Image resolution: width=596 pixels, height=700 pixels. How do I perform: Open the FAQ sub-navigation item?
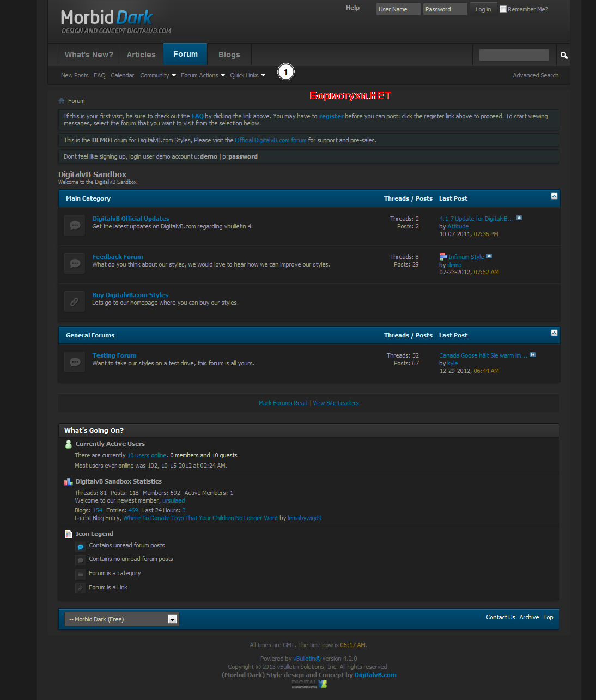[100, 75]
